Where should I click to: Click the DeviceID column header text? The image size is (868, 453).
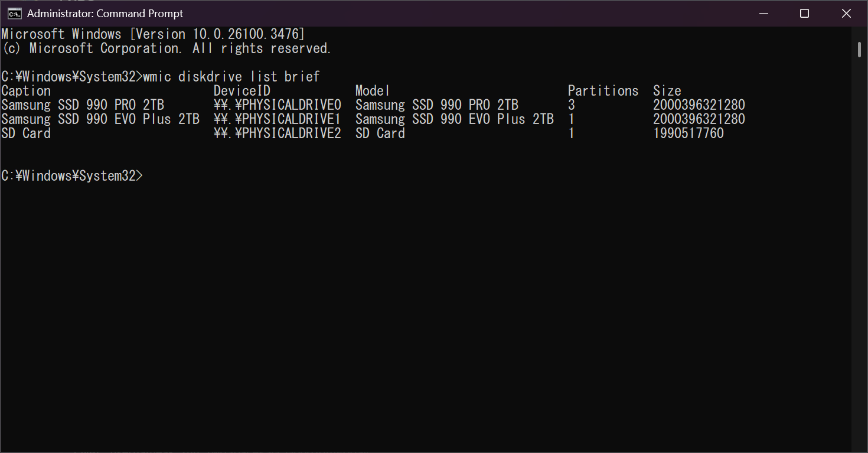tap(242, 91)
